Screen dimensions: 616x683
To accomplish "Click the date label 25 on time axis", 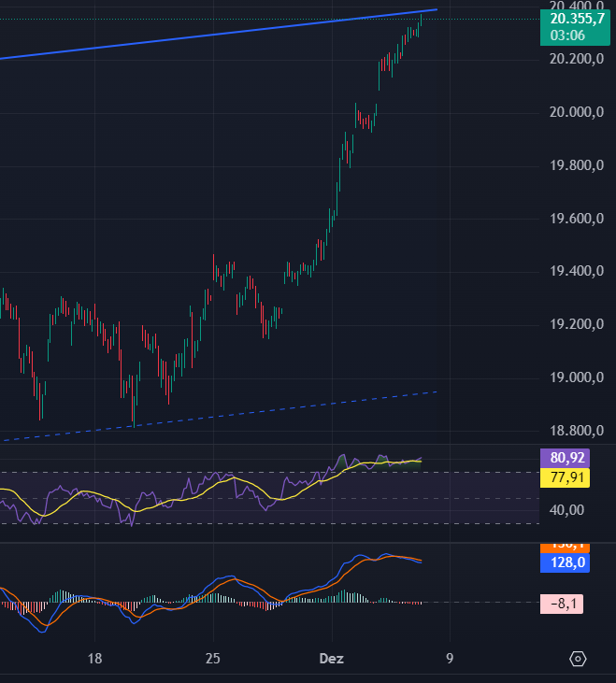I will pos(213,658).
